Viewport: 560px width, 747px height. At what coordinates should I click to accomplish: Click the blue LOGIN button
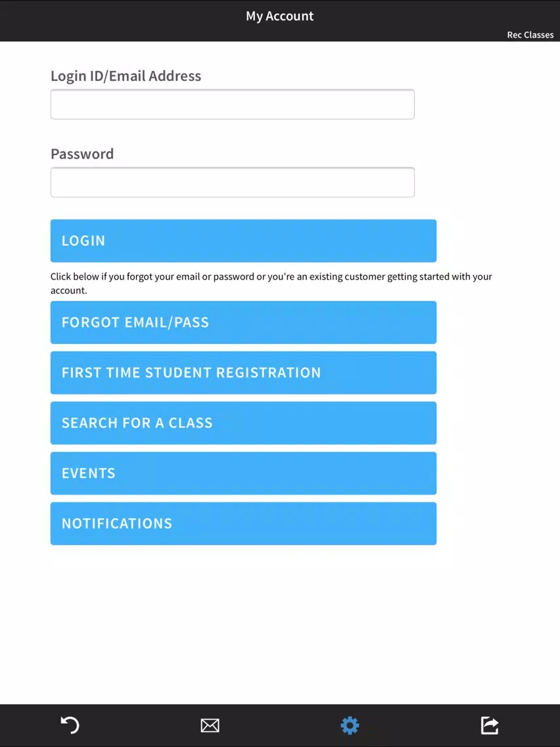coord(243,241)
